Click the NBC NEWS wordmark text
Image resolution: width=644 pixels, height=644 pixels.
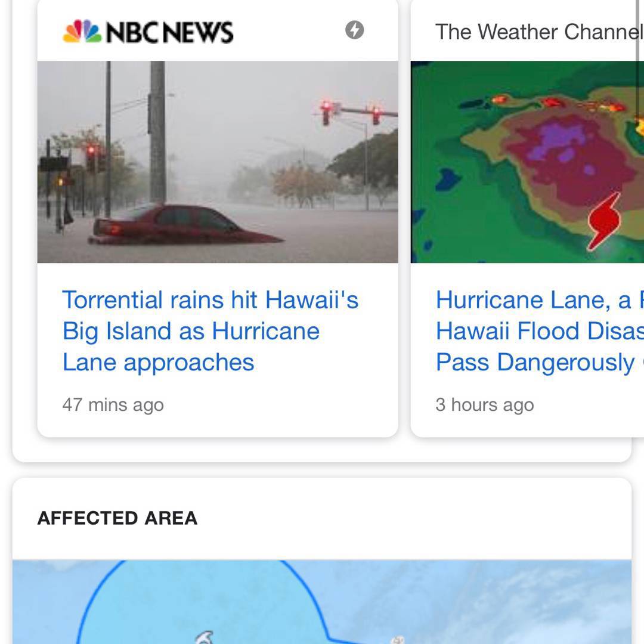pyautogui.click(x=169, y=32)
